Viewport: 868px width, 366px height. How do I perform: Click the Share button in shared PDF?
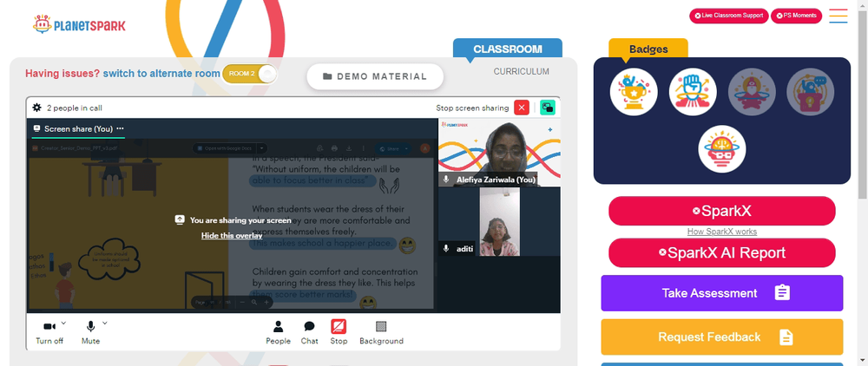pos(393,148)
